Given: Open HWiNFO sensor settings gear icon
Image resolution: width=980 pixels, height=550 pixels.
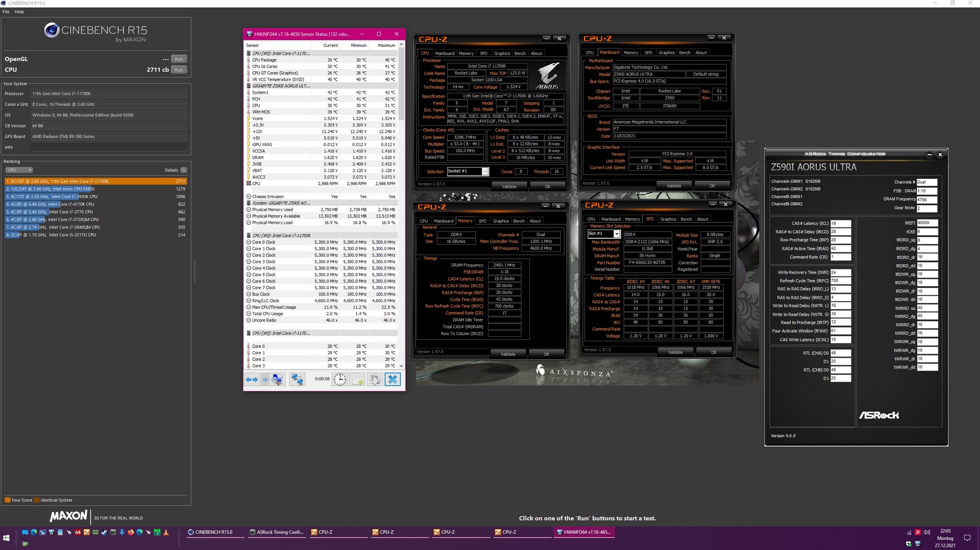Looking at the screenshot, I should point(375,379).
